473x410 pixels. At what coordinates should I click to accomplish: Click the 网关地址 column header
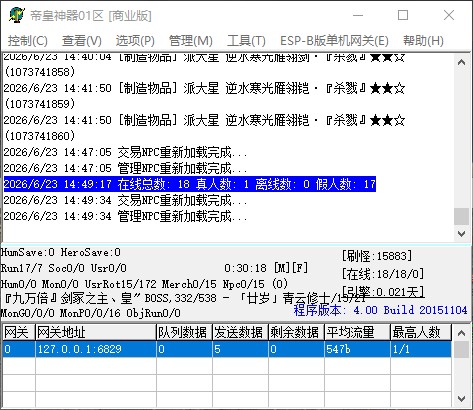(x=96, y=332)
